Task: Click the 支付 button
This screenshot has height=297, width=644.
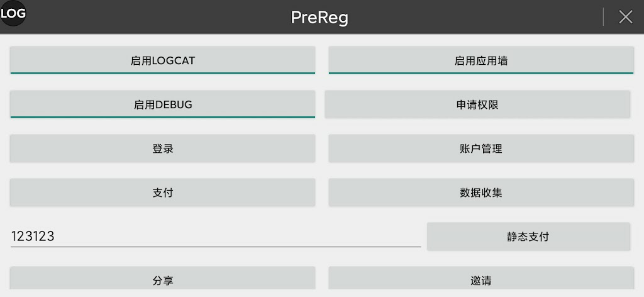Action: point(162,193)
